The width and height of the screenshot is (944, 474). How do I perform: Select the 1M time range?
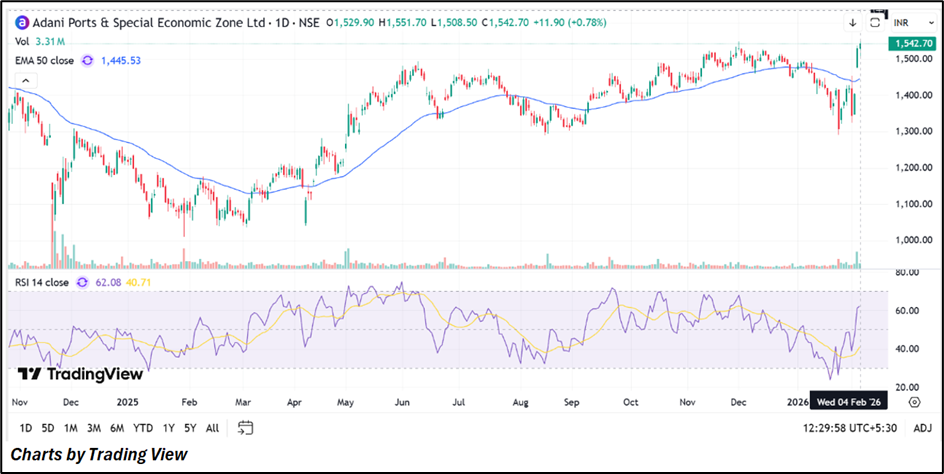pyautogui.click(x=71, y=428)
